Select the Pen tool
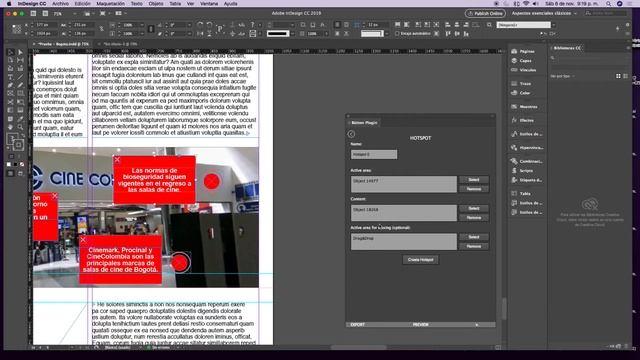Viewport: 640px width, 360px height. point(11,85)
